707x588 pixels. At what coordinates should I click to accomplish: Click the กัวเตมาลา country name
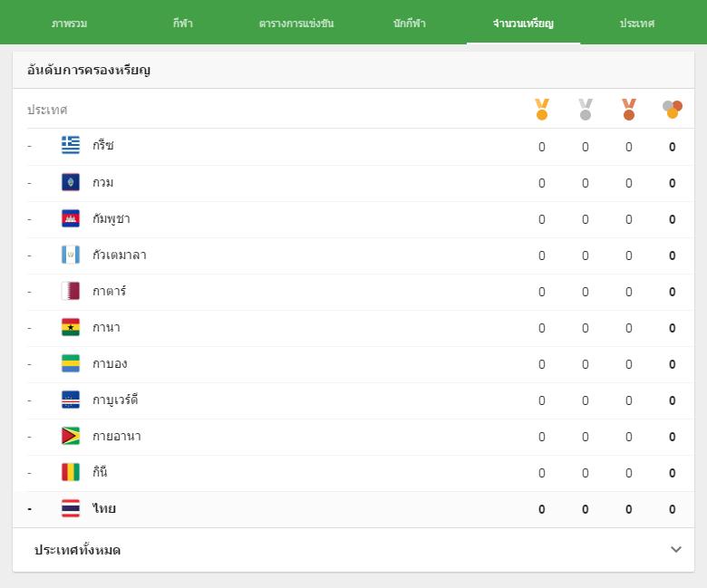tap(120, 255)
